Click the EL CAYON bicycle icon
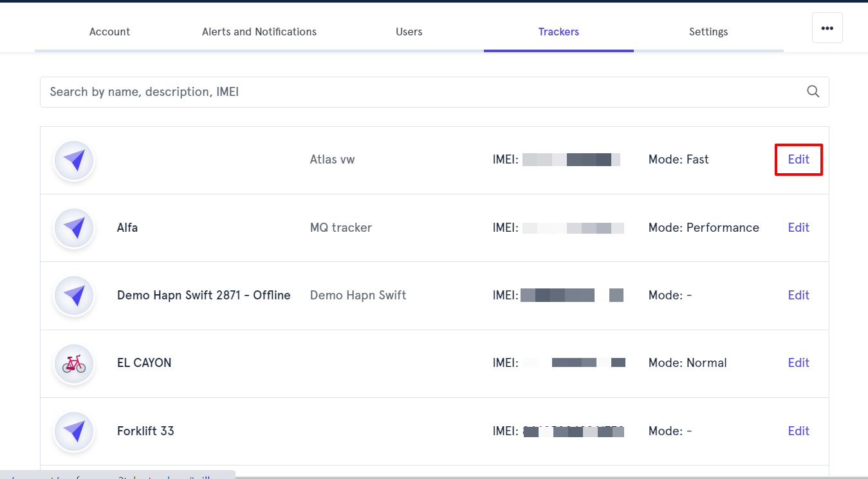The image size is (868, 479). click(74, 363)
